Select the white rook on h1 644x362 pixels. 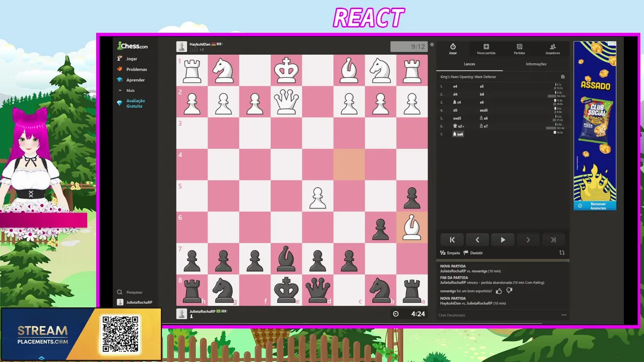192,70
